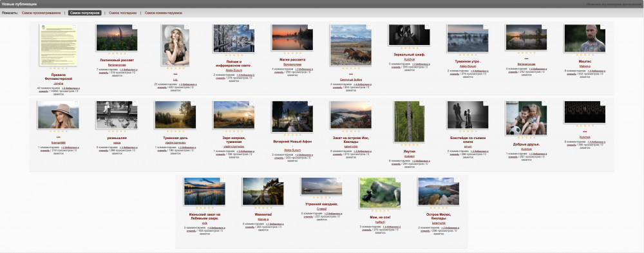Follow the Туманное утро title link
The image size is (644, 253).
coord(468,62)
